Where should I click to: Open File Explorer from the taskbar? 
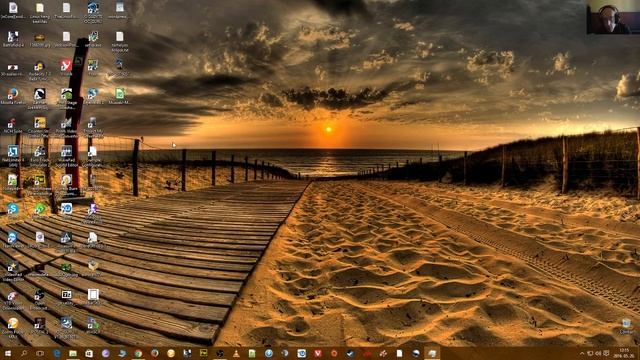click(73, 353)
